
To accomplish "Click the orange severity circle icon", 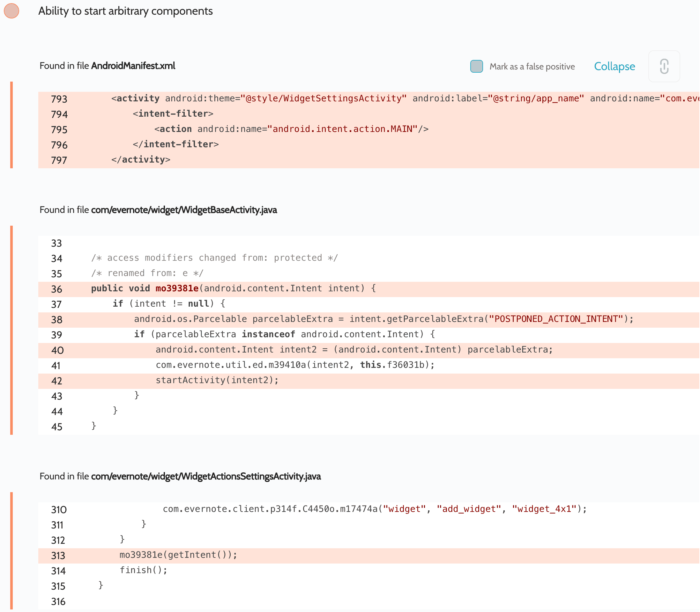I will (11, 11).
